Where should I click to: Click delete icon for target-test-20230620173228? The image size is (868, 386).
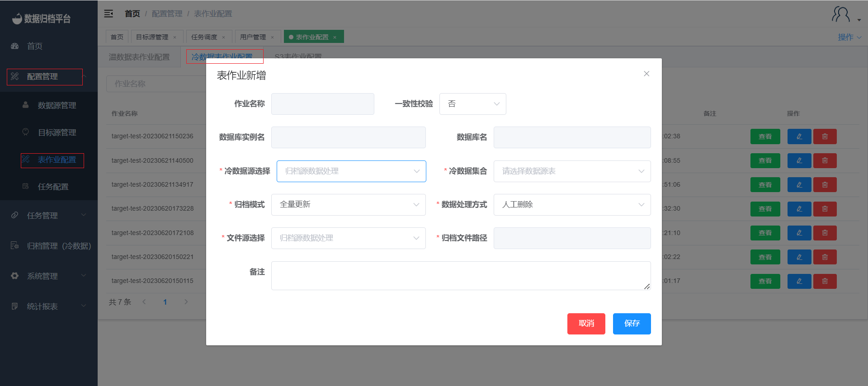825,209
